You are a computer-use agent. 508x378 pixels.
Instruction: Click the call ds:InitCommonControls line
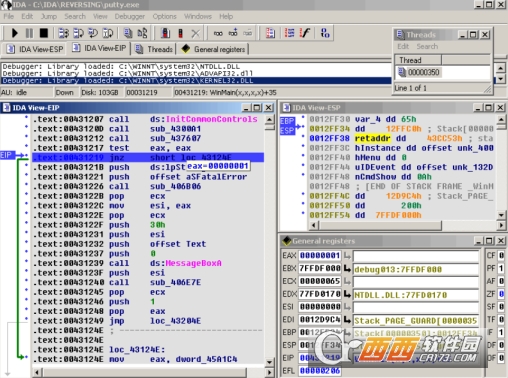[x=147, y=119]
